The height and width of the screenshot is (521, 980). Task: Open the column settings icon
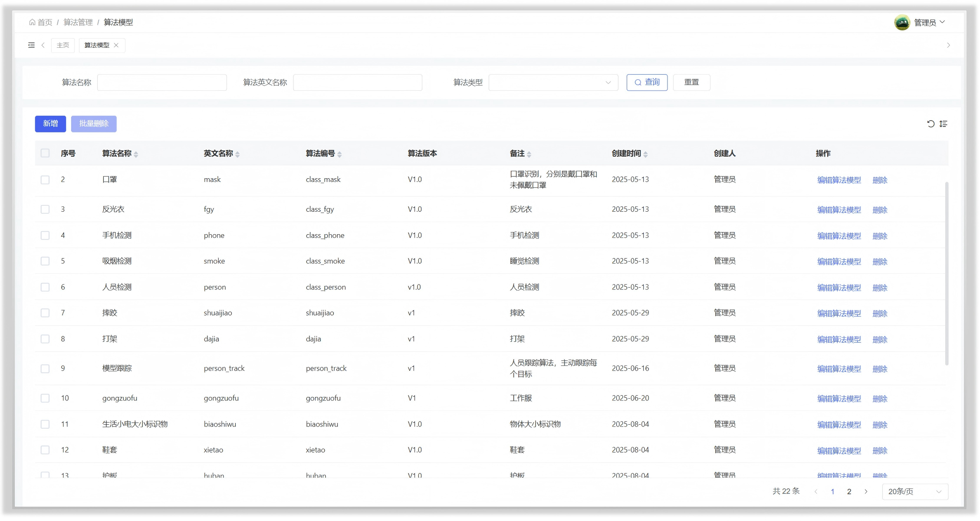point(944,124)
